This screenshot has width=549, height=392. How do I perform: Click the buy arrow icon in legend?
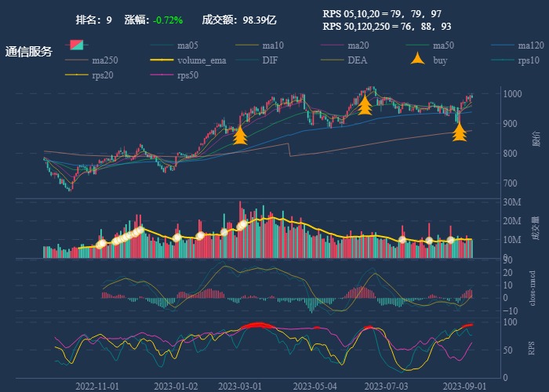pos(418,60)
